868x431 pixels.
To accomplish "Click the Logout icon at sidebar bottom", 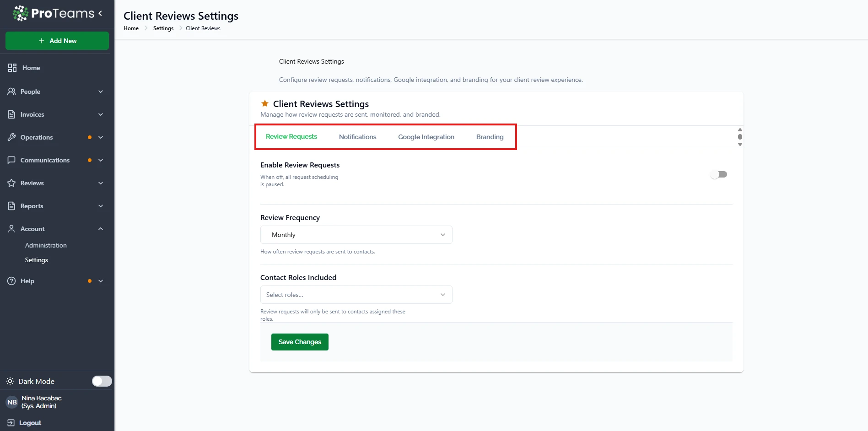I will click(x=11, y=423).
